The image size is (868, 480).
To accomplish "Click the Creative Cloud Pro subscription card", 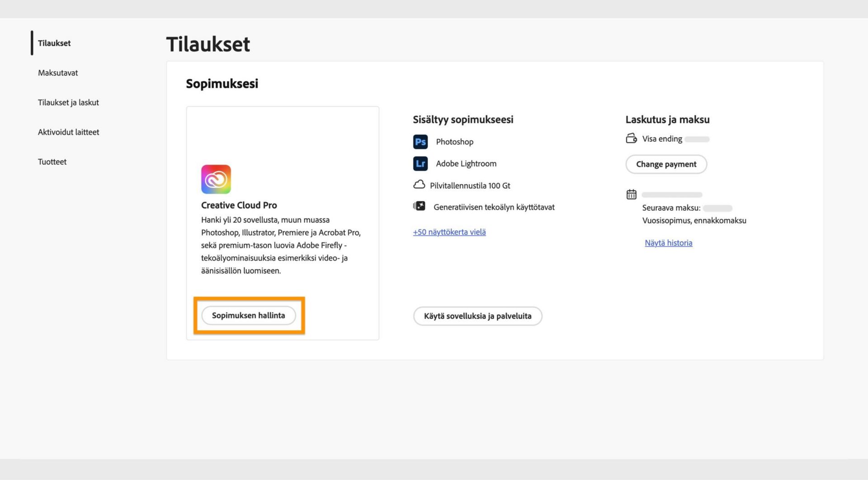I will 283,223.
